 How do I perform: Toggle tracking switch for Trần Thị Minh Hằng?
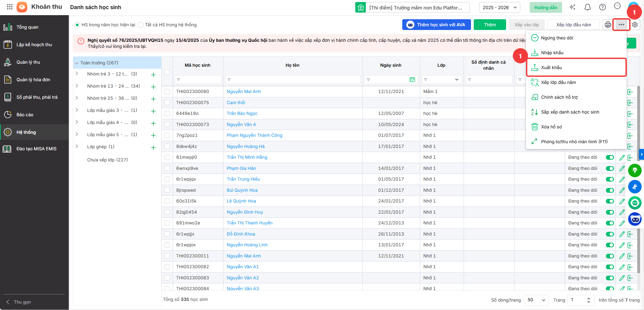610,157
